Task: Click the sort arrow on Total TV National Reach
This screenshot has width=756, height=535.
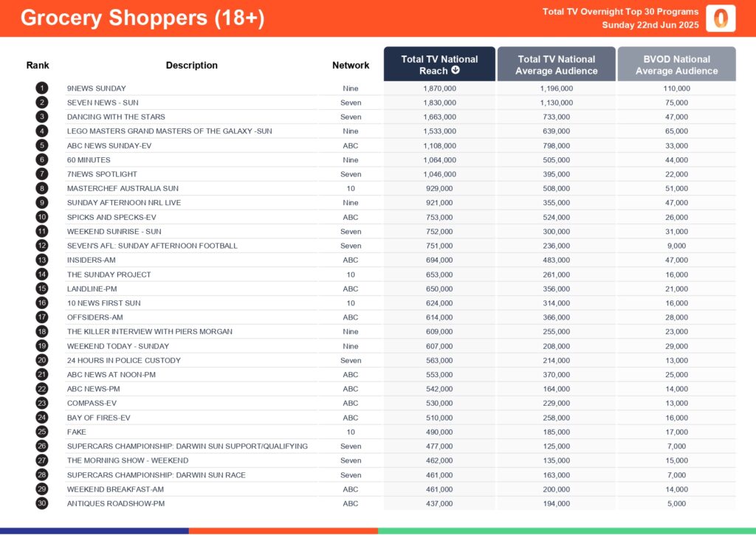Action: point(456,71)
